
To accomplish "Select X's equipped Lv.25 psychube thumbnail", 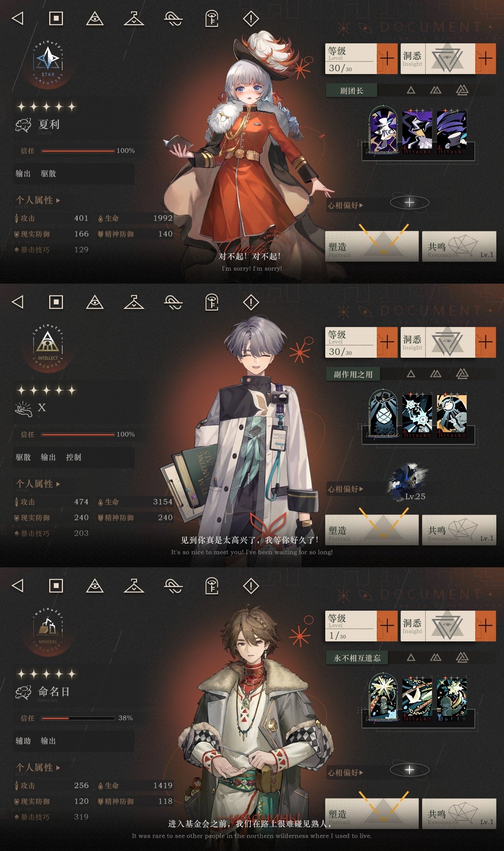I will pyautogui.click(x=408, y=482).
